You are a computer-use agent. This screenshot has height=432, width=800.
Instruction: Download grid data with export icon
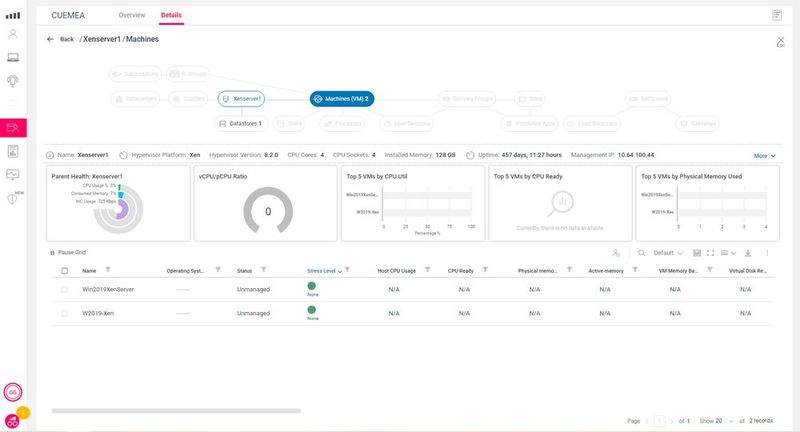747,253
